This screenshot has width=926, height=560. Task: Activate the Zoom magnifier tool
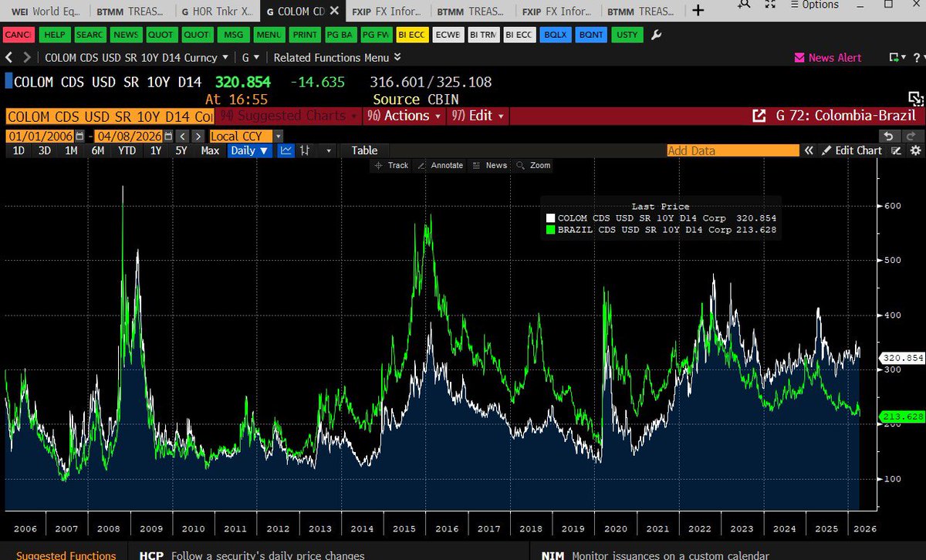tap(533, 165)
